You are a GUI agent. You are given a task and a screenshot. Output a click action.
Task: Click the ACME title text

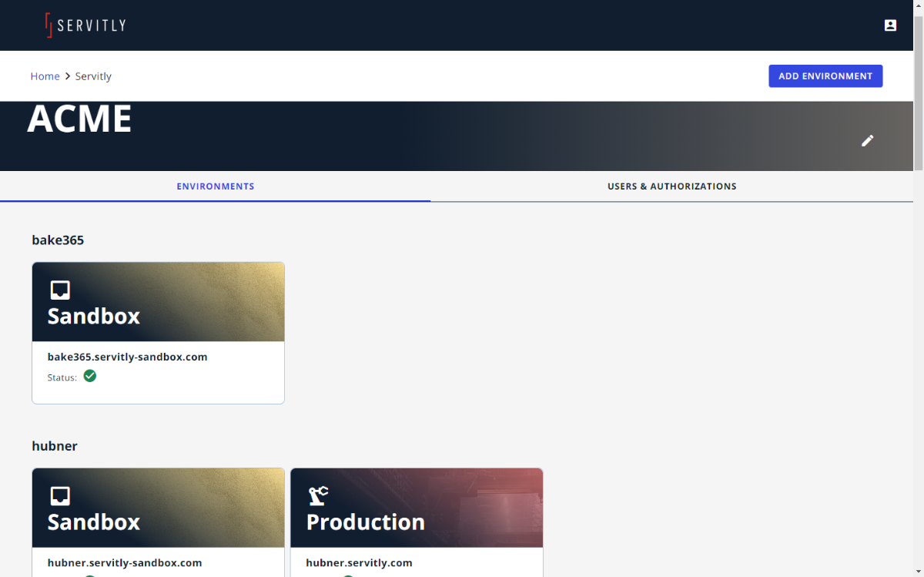tap(79, 119)
